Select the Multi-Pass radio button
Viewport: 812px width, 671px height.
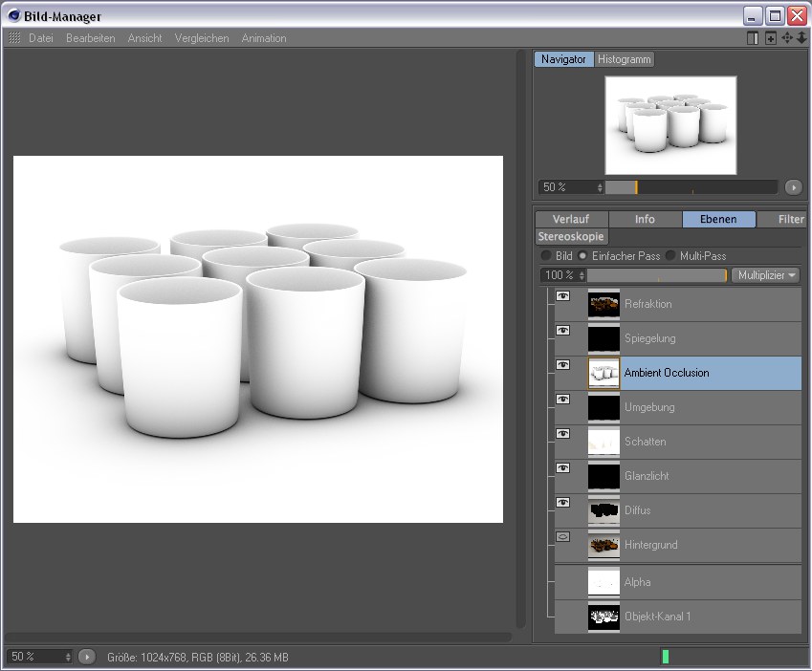point(670,256)
